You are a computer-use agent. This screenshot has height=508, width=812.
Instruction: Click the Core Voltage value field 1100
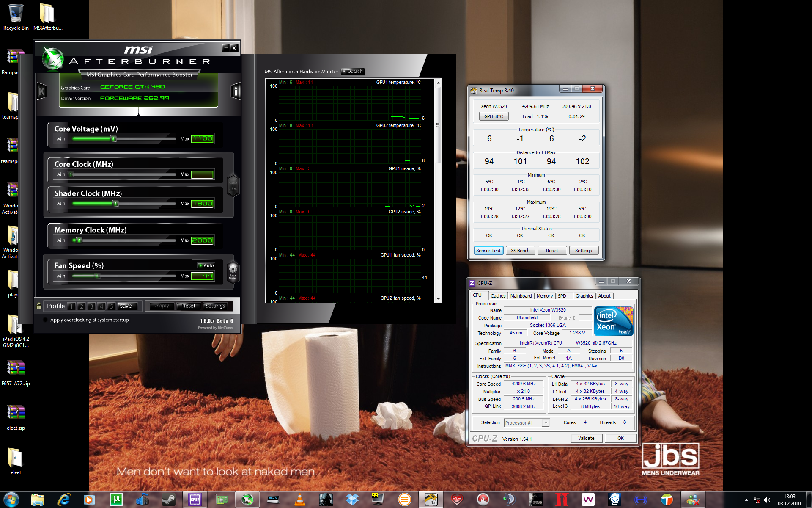(202, 138)
